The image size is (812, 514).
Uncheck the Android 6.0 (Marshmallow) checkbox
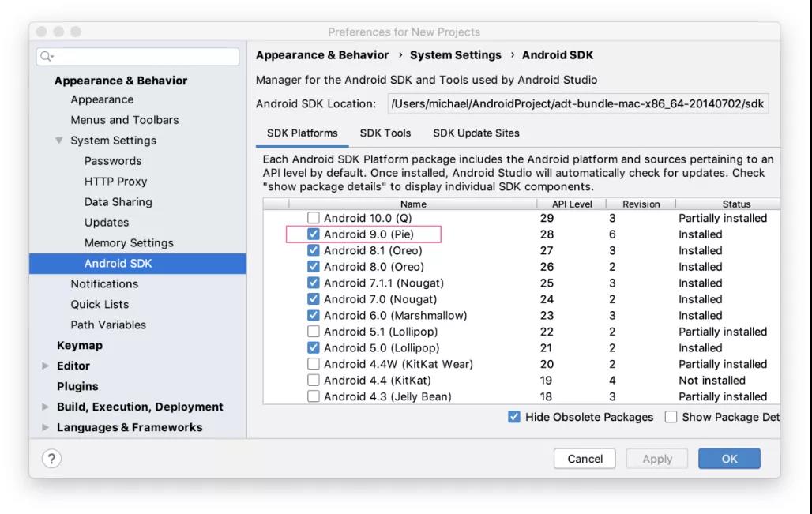pos(314,315)
